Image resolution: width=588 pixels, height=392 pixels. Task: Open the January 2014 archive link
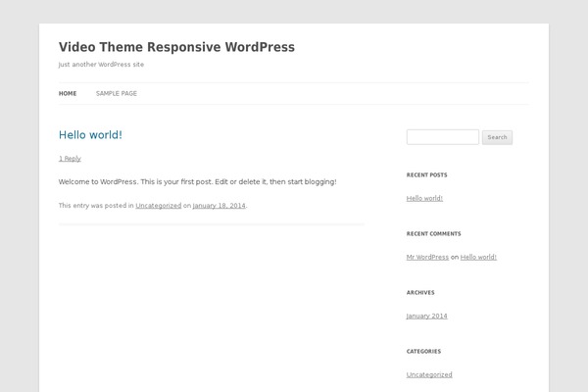426,316
